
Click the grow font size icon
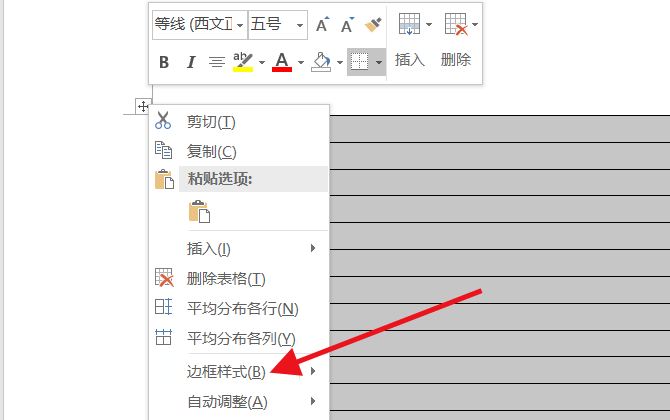(323, 25)
